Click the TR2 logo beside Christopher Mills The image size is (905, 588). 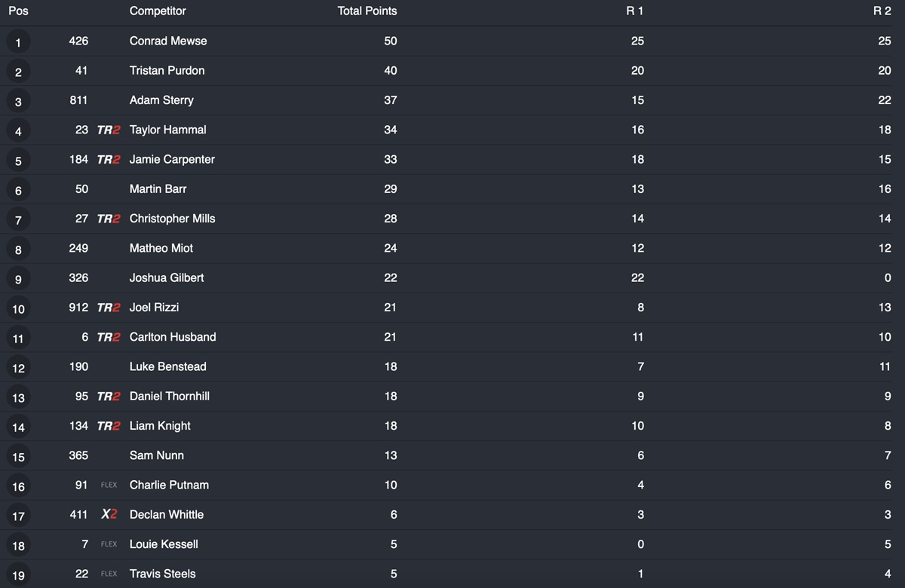pyautogui.click(x=109, y=219)
